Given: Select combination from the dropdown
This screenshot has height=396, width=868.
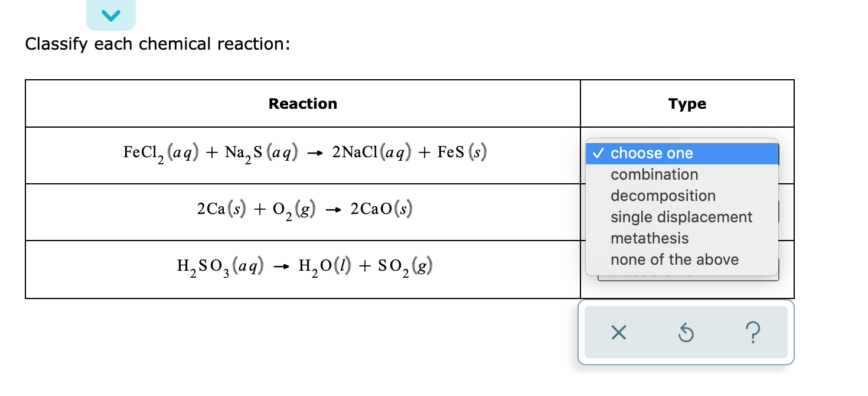Looking at the screenshot, I should point(654,174).
